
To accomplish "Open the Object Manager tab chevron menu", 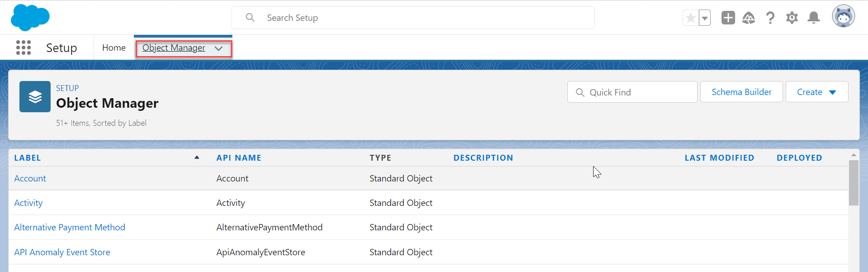I will point(218,48).
